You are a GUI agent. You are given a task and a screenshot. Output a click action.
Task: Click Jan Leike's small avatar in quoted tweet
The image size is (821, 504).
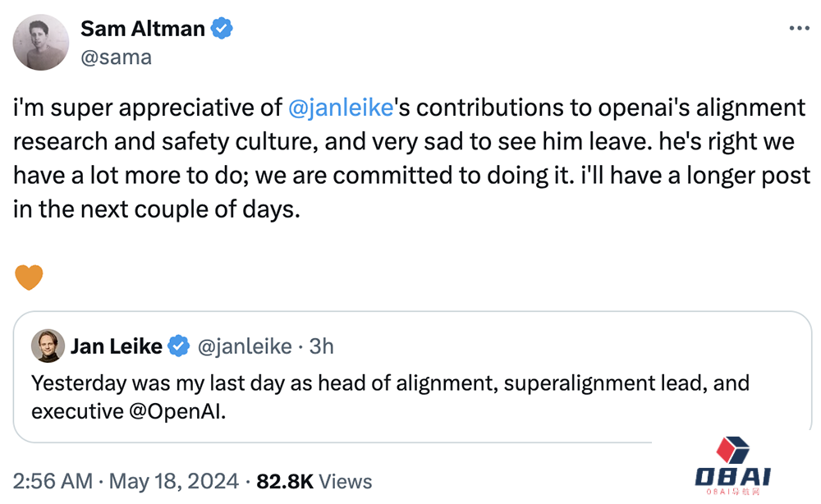pos(48,346)
